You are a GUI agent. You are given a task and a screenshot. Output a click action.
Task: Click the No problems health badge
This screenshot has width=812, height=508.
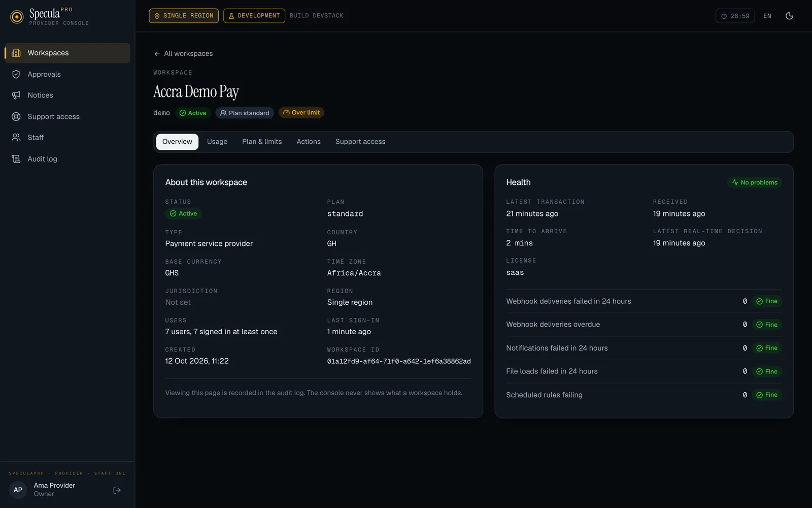(x=755, y=182)
